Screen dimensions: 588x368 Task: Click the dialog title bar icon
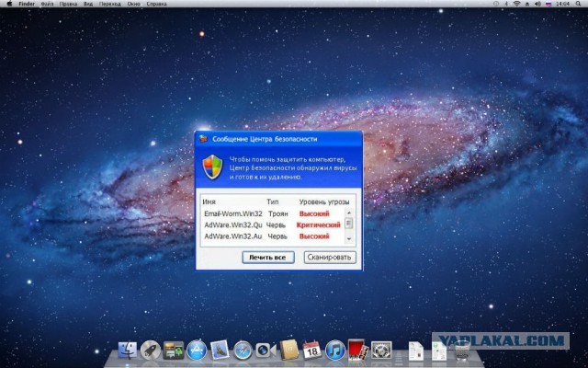pos(203,139)
